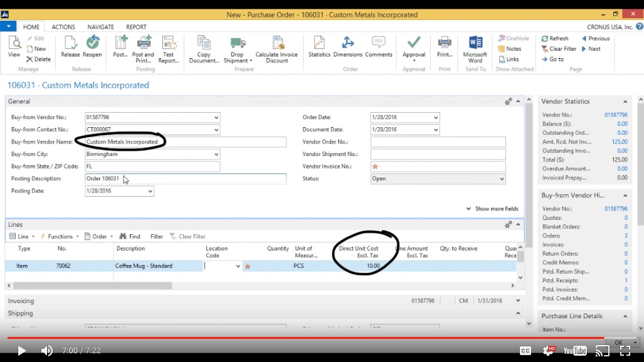Image resolution: width=644 pixels, height=362 pixels.
Task: Click Go to in Page group
Action: tap(552, 59)
